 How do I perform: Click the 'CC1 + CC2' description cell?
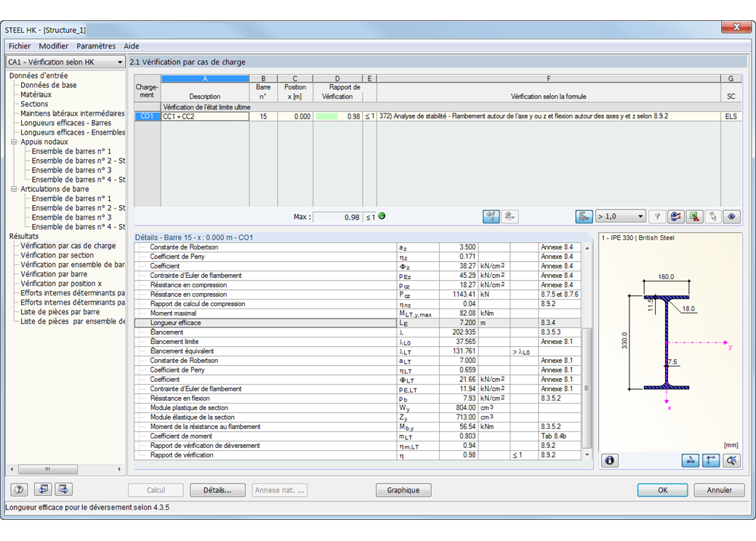point(205,116)
